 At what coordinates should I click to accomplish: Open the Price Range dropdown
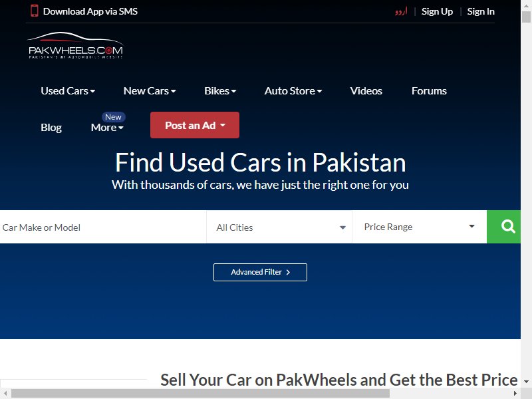coord(420,227)
